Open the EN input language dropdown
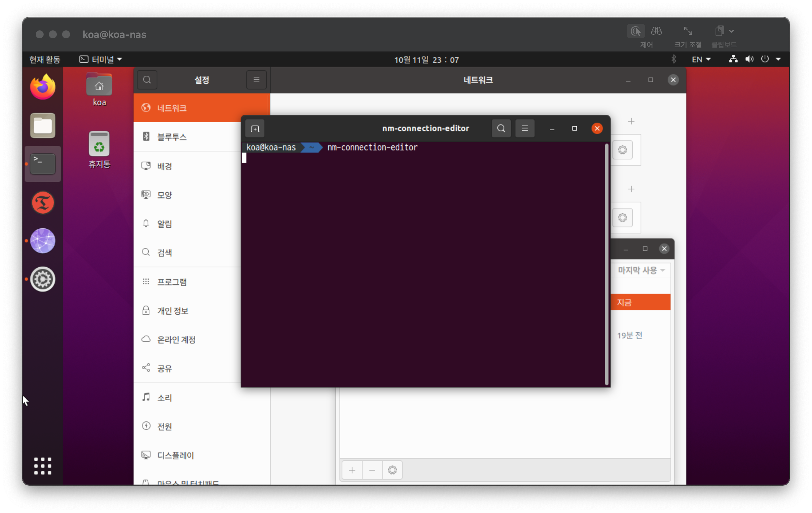812x513 pixels. 701,60
